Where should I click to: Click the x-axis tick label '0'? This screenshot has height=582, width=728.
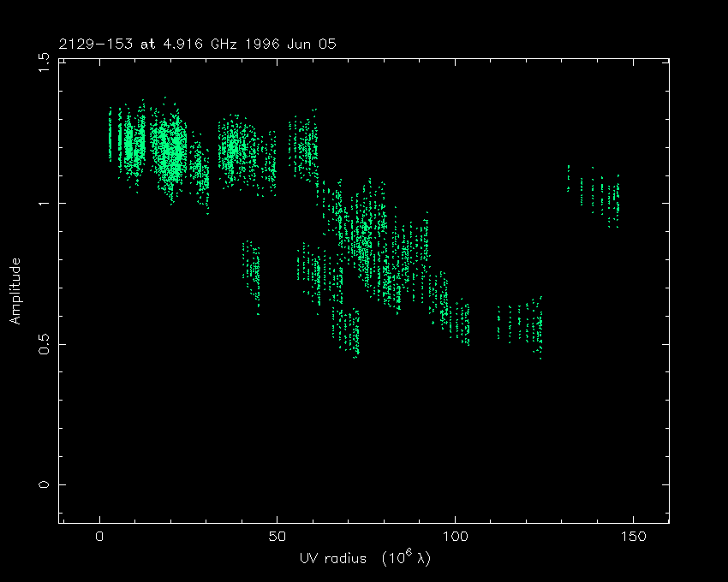(x=100, y=537)
